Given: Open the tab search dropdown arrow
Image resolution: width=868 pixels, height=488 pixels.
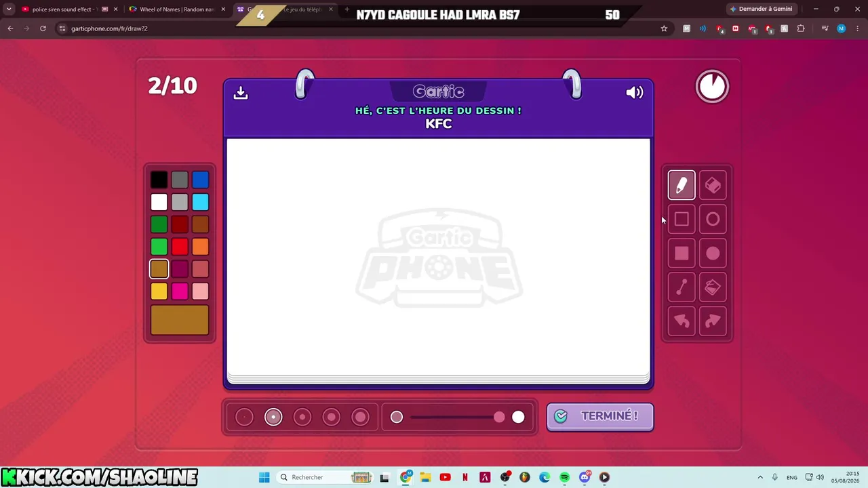Looking at the screenshot, I should (x=9, y=9).
